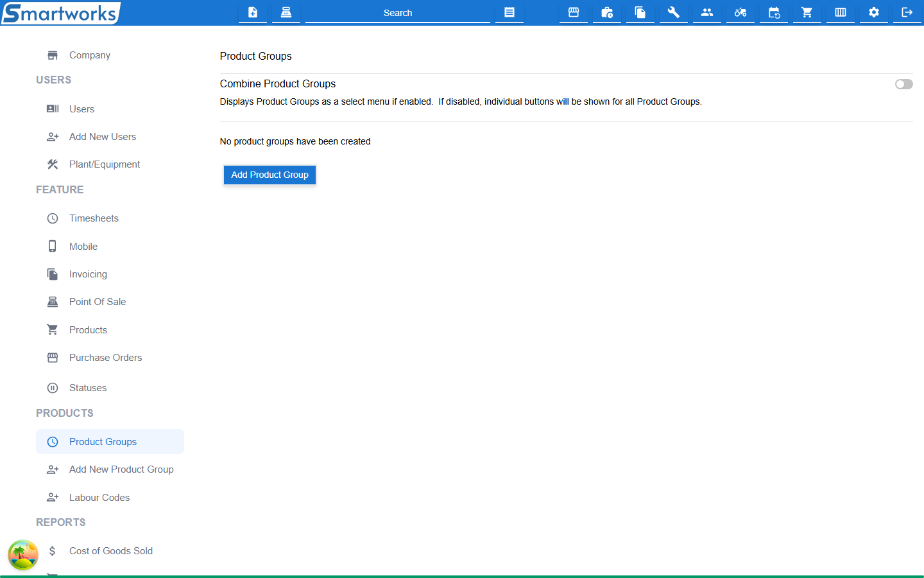Open Company in the sidebar
924x578 pixels.
(x=110, y=55)
